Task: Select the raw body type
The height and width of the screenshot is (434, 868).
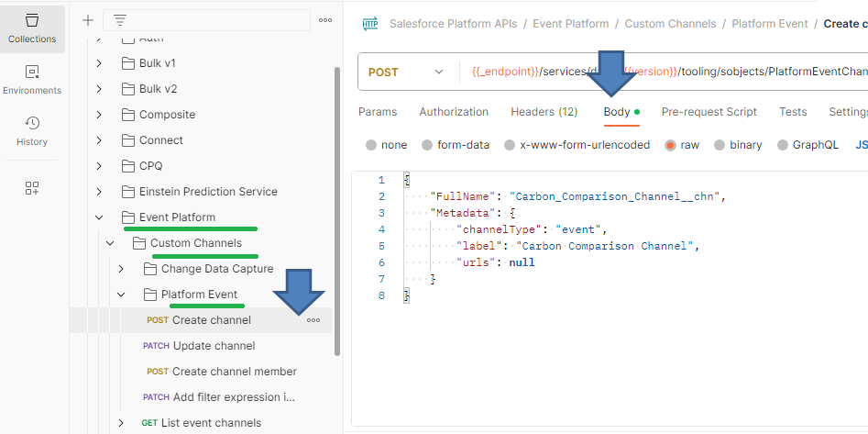Action: click(670, 145)
